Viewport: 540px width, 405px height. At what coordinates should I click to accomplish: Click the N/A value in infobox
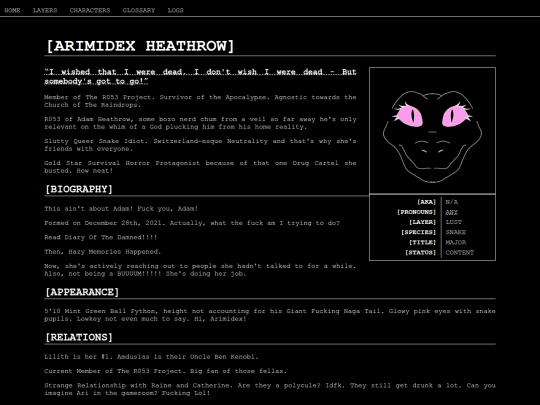coord(451,202)
